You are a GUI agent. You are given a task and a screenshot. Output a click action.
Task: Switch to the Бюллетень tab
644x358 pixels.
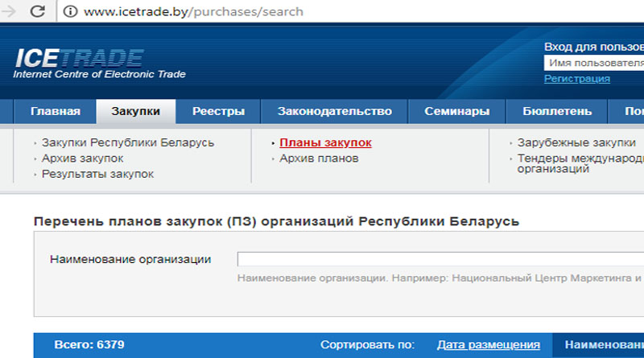point(557,111)
